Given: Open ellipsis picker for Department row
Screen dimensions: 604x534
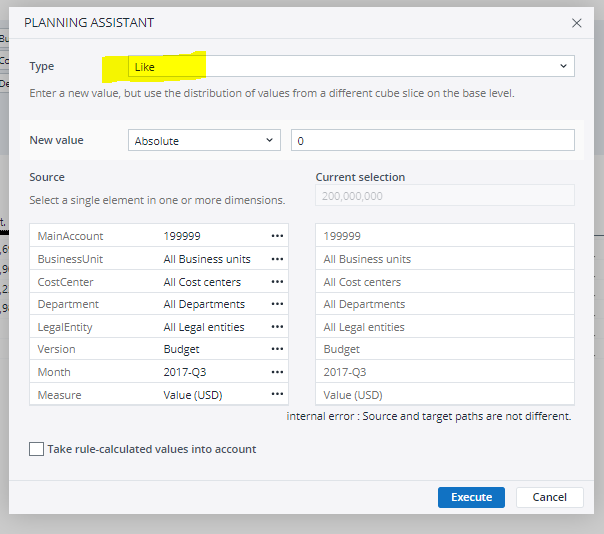Looking at the screenshot, I should (277, 304).
